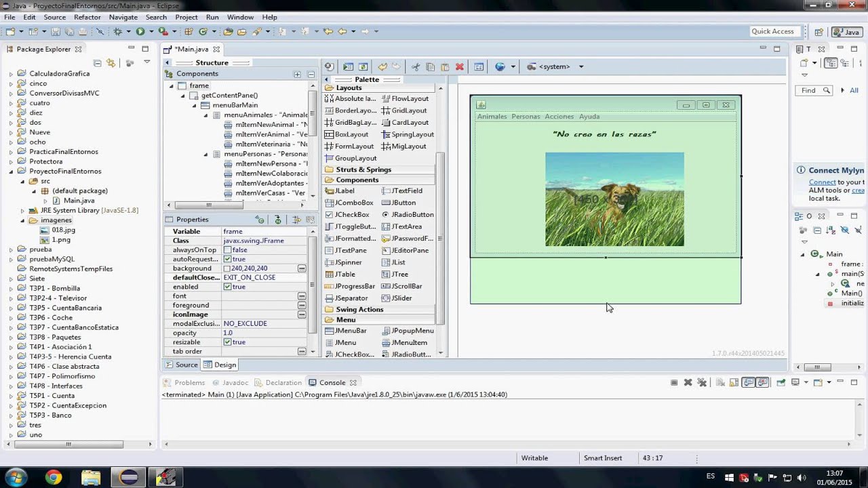Select JTable in the Palette
The width and height of the screenshot is (868, 488).
[x=340, y=274]
